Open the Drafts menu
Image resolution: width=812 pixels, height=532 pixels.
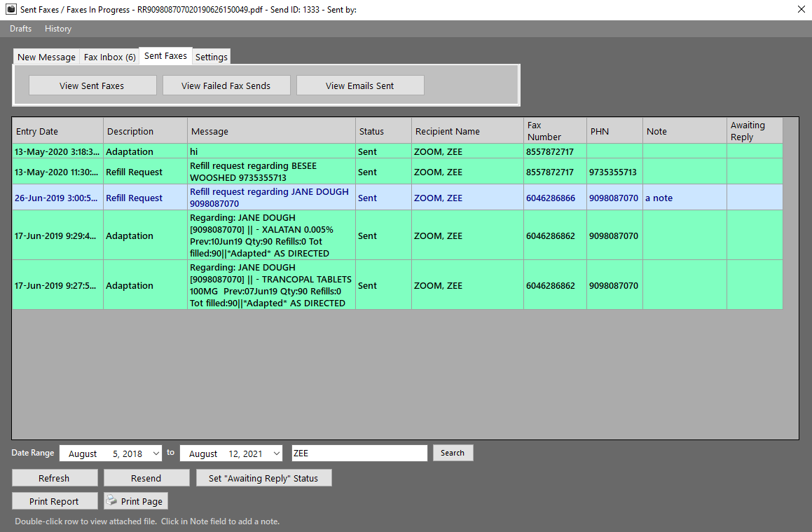(x=20, y=29)
